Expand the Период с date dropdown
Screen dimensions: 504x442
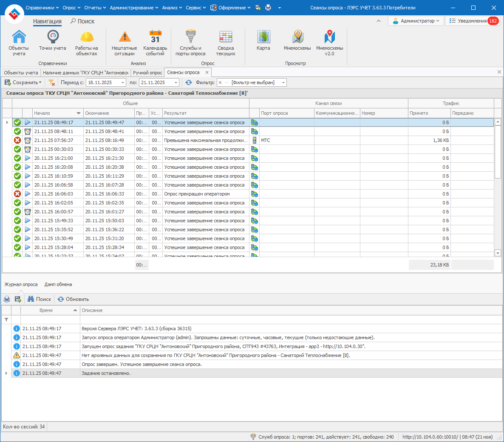tap(123, 82)
